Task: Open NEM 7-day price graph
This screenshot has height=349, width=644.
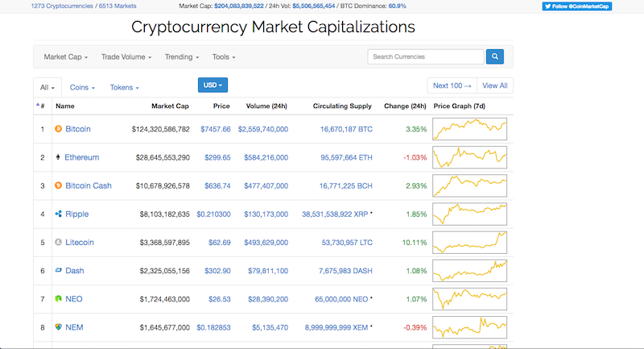Action: [x=470, y=327]
